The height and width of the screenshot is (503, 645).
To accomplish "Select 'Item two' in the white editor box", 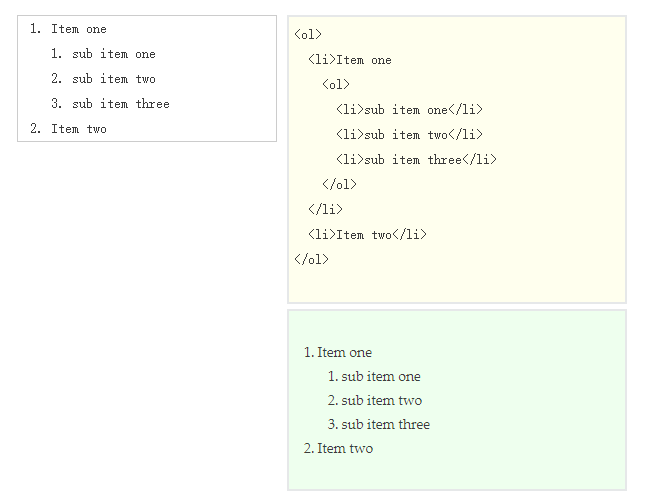I will pos(79,129).
